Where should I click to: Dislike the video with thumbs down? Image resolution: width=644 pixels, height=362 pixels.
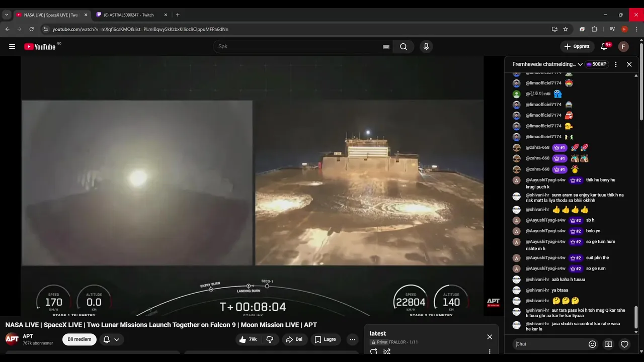pyautogui.click(x=270, y=339)
